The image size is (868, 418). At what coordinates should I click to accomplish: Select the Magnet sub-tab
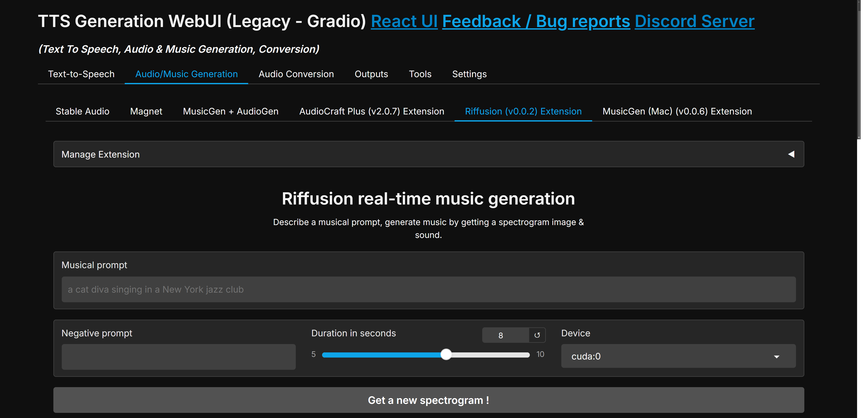pos(146,111)
